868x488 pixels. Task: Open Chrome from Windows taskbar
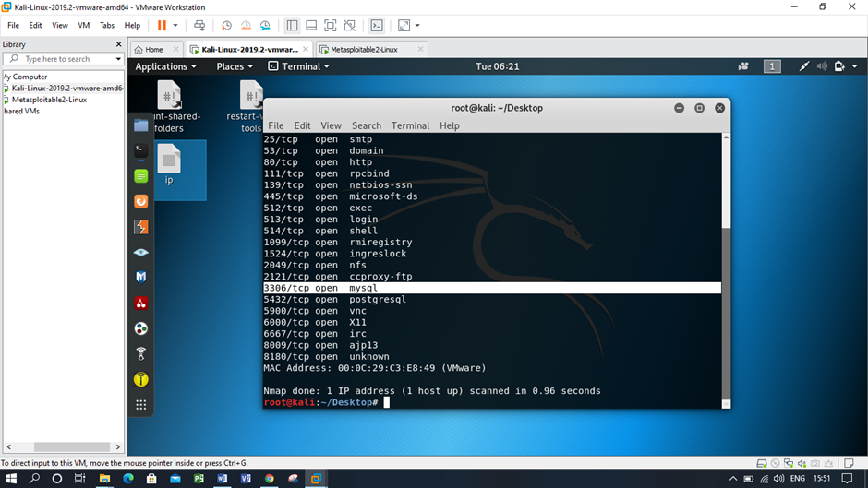click(269, 479)
